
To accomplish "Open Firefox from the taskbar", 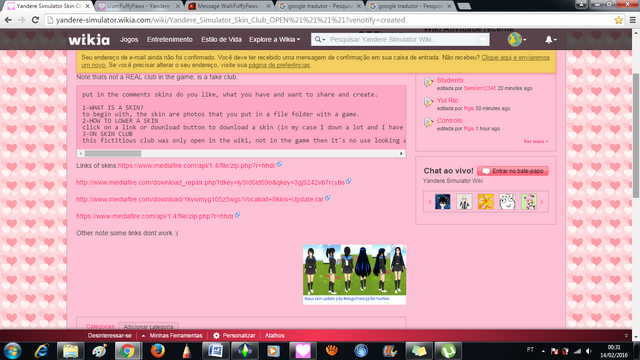I will click(158, 351).
